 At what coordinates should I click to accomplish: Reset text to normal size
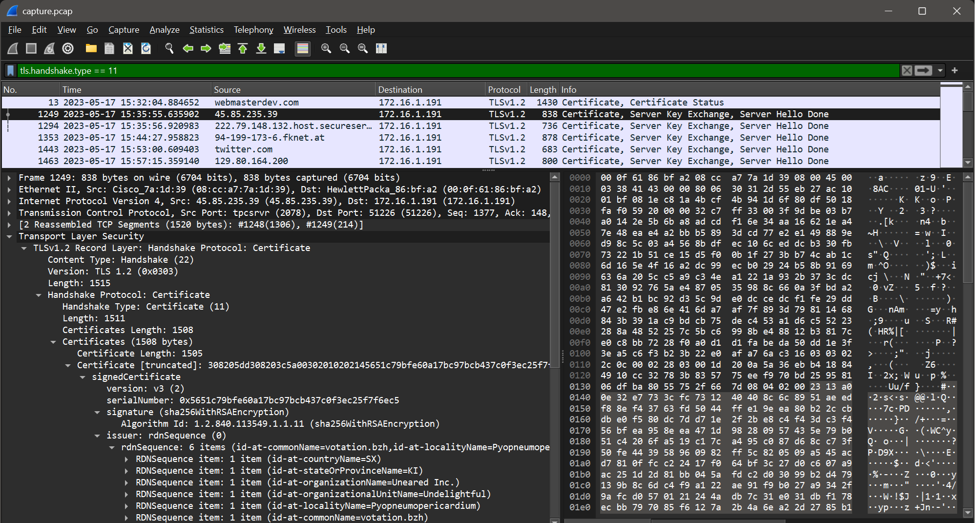363,48
